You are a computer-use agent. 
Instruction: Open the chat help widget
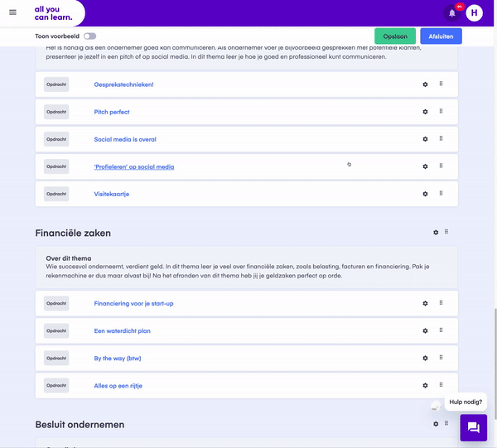(x=474, y=427)
